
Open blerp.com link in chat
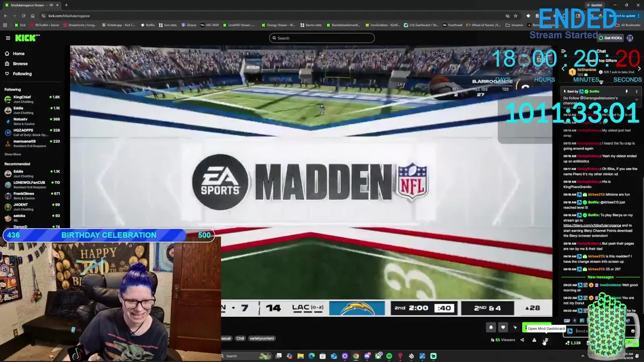[x=592, y=226]
